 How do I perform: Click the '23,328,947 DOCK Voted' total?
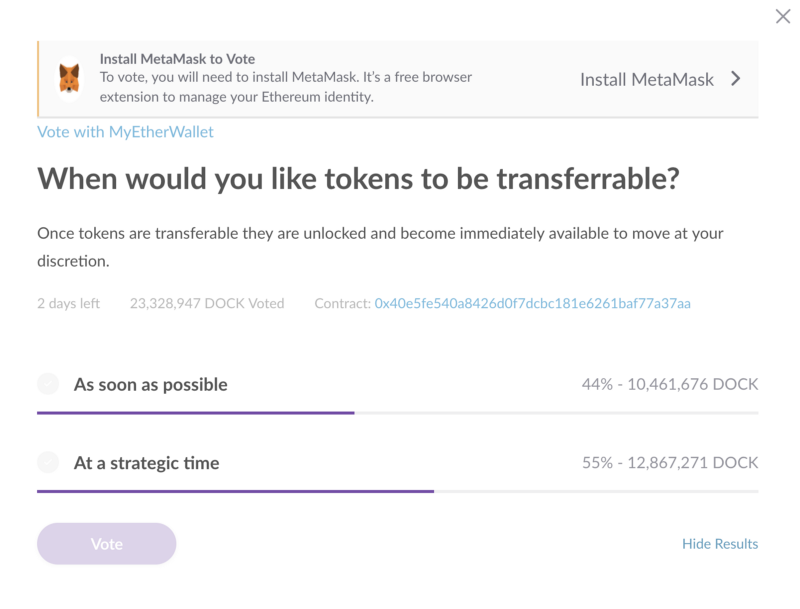(207, 303)
